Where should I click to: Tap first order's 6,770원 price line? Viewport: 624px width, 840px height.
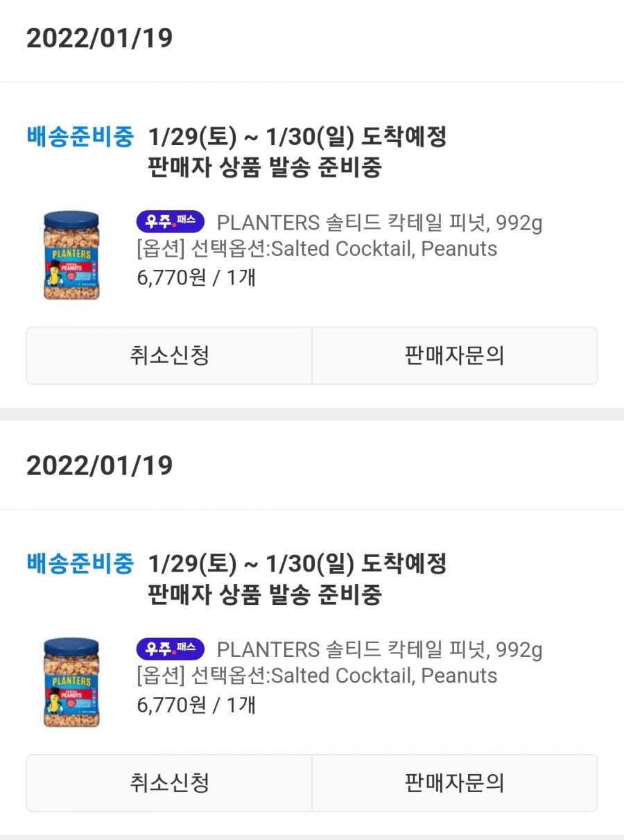coord(197,278)
